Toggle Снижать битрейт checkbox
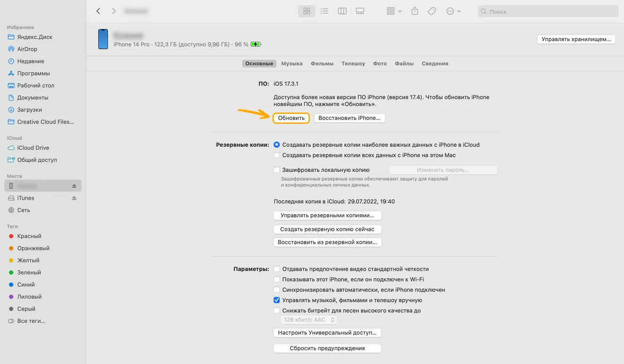This screenshot has height=364, width=624. pos(277,311)
